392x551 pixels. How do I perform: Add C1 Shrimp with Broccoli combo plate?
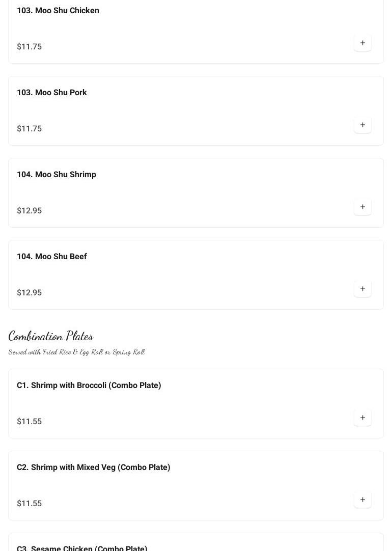[362, 418]
